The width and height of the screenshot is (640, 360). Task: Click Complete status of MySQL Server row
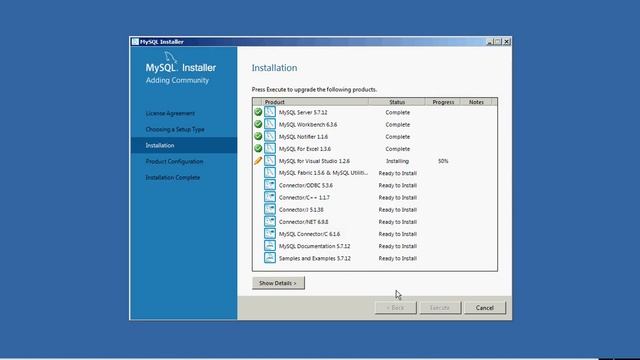tap(398, 112)
